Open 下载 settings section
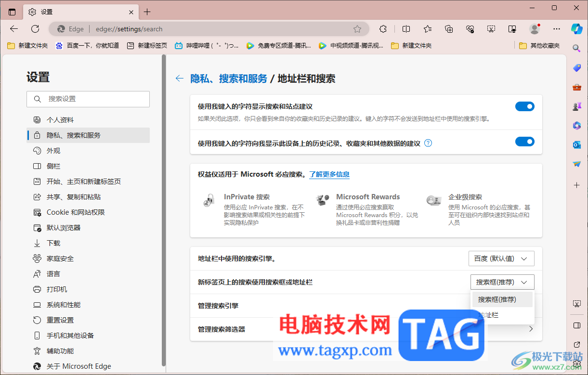This screenshot has width=588, height=375. coord(88,243)
